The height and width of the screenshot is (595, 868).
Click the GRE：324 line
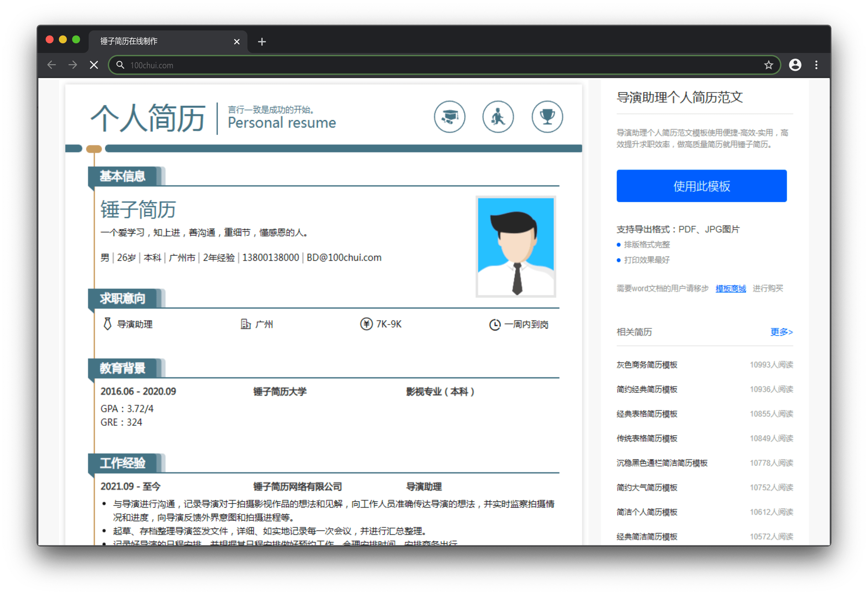pyautogui.click(x=121, y=422)
